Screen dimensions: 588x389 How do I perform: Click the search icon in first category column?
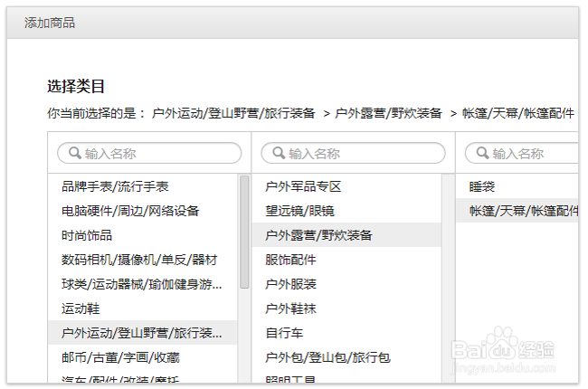[75, 153]
